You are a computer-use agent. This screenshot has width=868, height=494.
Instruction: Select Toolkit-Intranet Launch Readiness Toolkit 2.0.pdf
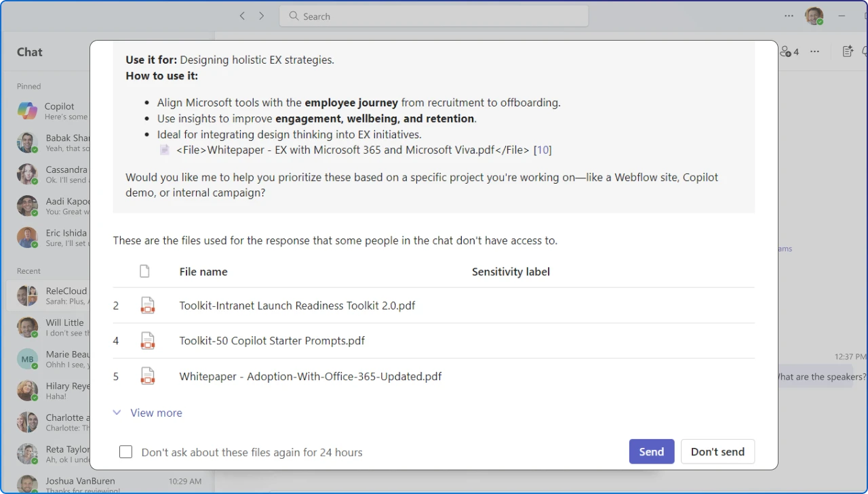(x=297, y=306)
